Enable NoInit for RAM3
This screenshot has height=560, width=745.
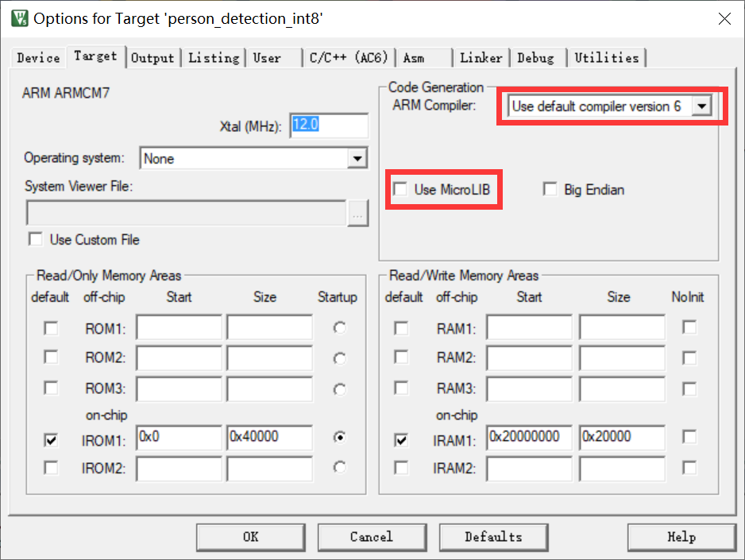pos(689,389)
